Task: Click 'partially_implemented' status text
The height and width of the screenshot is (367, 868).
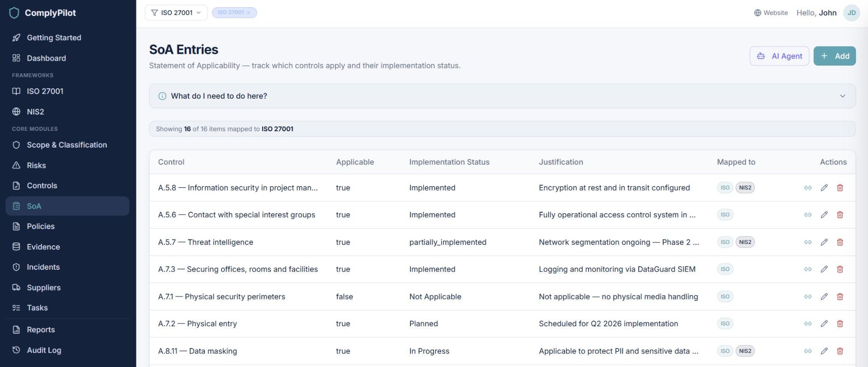Action: pyautogui.click(x=448, y=242)
